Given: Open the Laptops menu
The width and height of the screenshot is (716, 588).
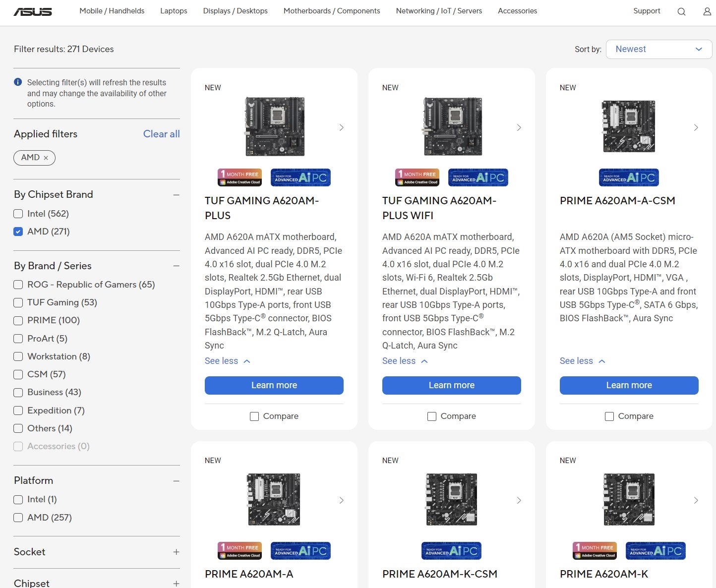Looking at the screenshot, I should 174,11.
